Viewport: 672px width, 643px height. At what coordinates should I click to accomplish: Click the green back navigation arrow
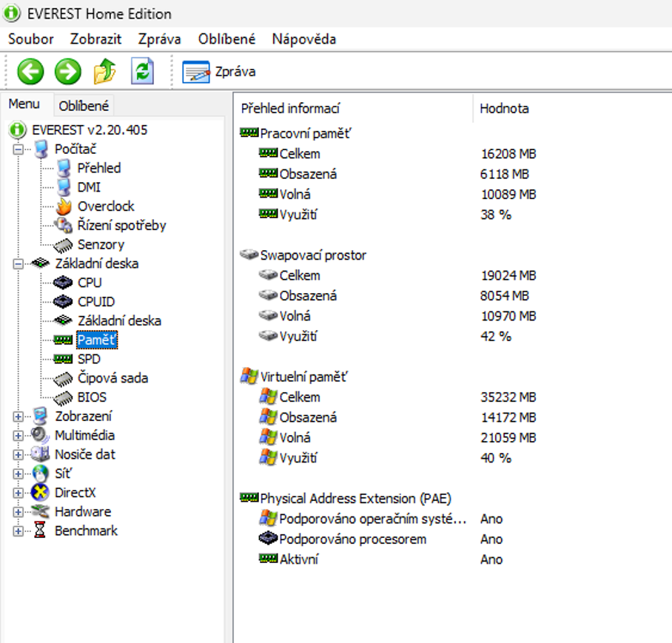[30, 71]
